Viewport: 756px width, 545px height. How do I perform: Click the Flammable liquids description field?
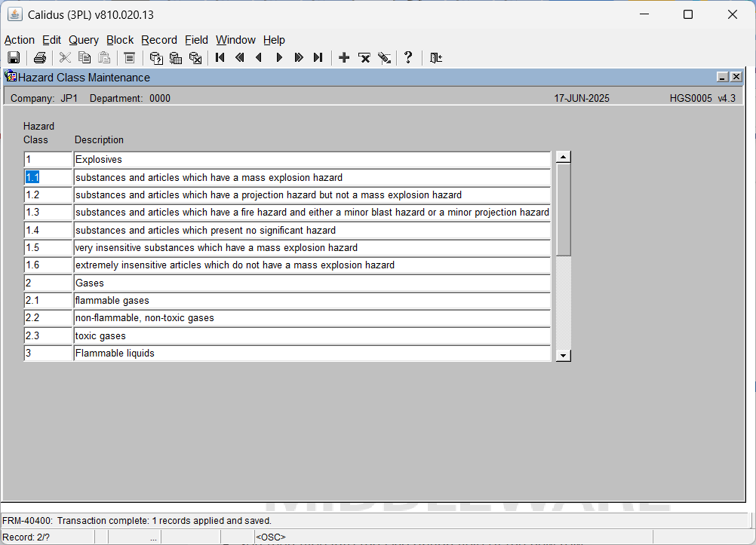[x=312, y=354]
